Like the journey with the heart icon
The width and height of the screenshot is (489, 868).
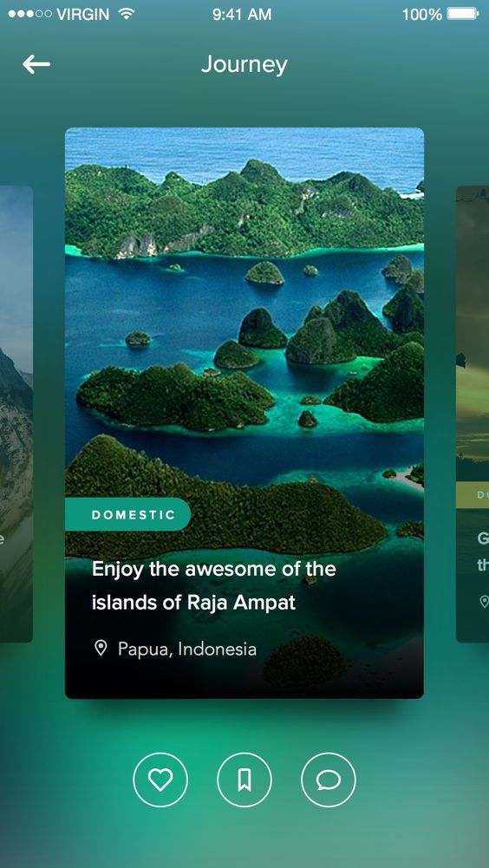coord(160,780)
